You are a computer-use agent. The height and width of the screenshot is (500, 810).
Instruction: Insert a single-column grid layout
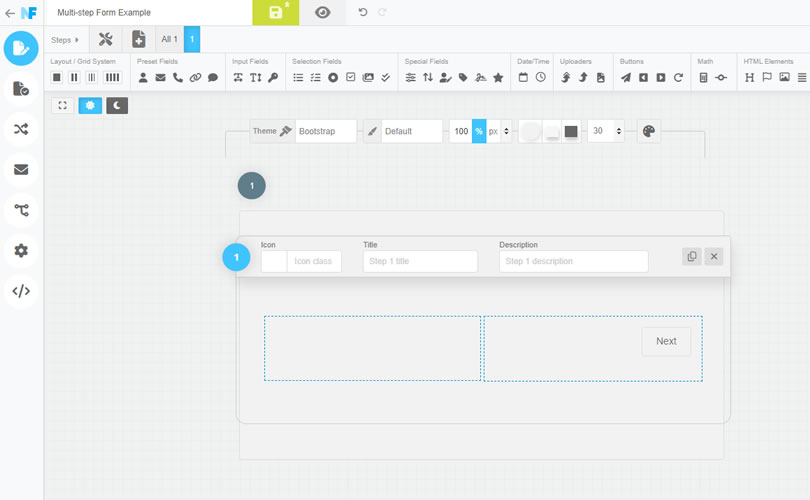pos(57,77)
